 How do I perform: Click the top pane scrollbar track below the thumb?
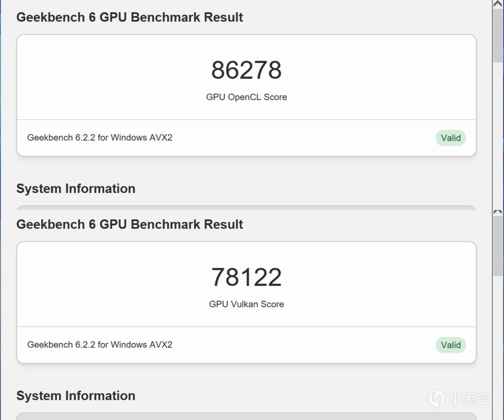click(498, 134)
